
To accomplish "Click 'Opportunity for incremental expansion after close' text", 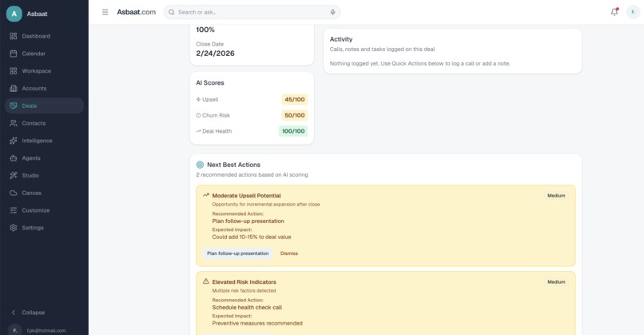I will coord(266,205).
